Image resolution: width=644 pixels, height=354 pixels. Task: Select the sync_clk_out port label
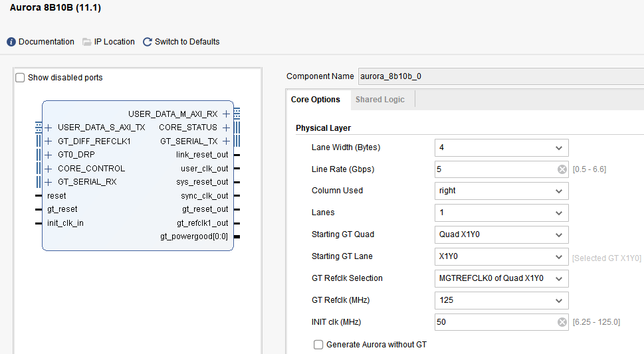click(205, 196)
